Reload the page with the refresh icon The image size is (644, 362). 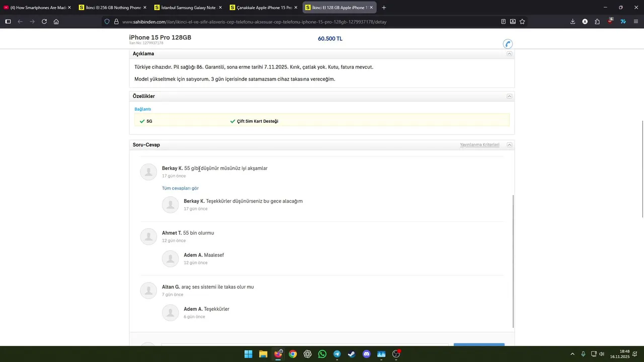[44, 22]
